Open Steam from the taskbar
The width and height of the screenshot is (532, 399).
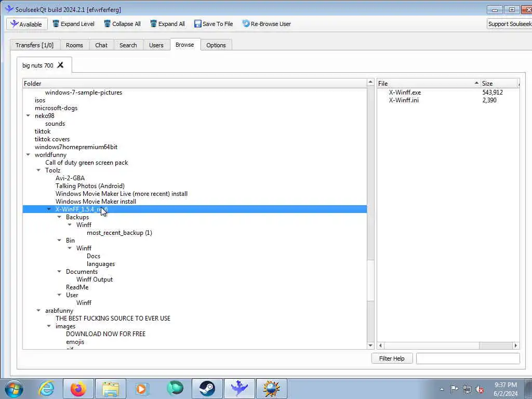(207, 389)
